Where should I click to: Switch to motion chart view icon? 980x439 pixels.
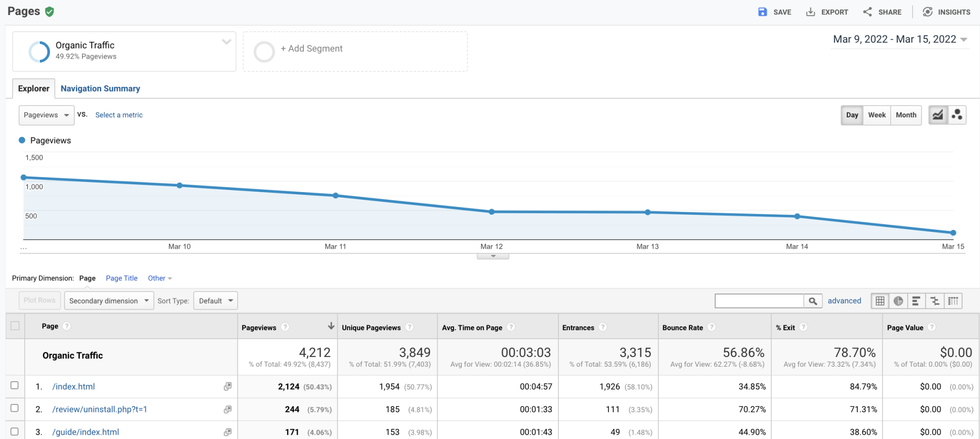click(957, 115)
